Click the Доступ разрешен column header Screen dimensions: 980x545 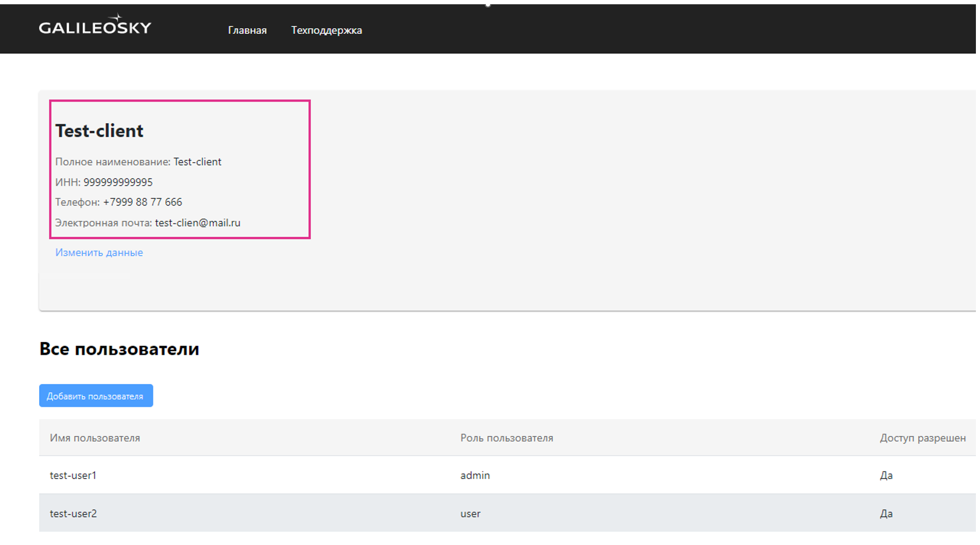(923, 438)
